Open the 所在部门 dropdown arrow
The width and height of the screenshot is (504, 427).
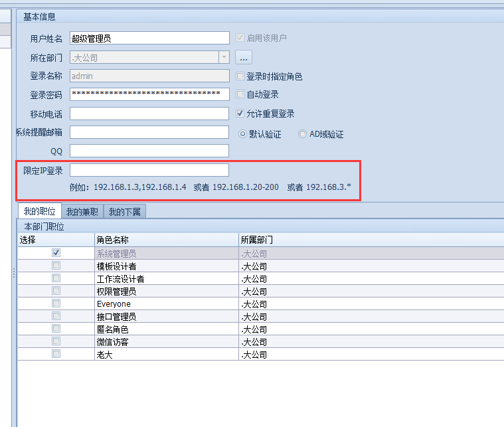(224, 58)
